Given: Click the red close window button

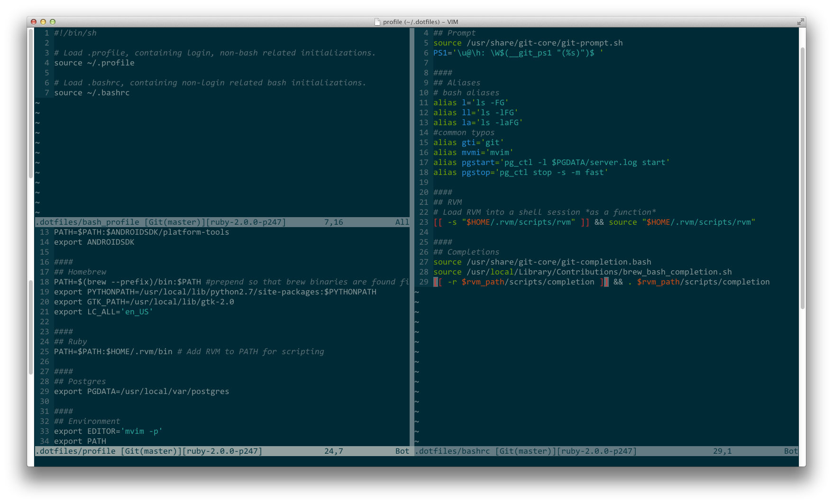Looking at the screenshot, I should coord(34,22).
